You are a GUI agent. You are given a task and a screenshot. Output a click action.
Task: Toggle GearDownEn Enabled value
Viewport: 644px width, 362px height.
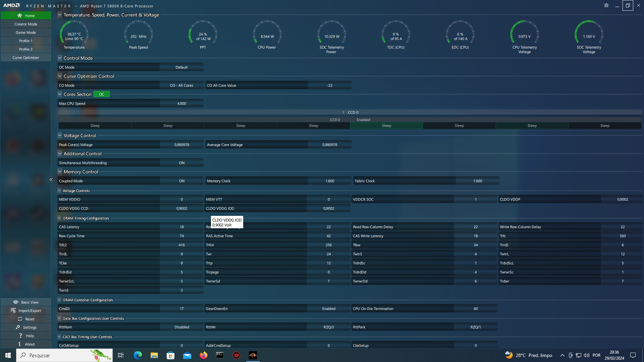[x=329, y=309]
